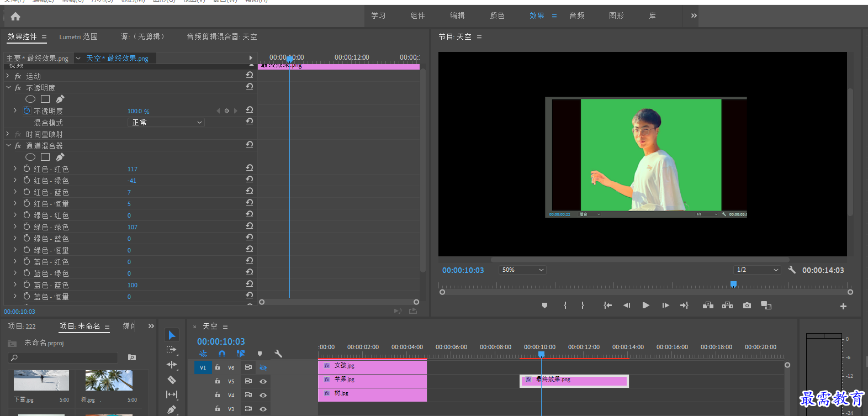Viewport: 868px width, 416px height.
Task: Create rectangle mask under Channel Mixer
Action: pos(45,157)
